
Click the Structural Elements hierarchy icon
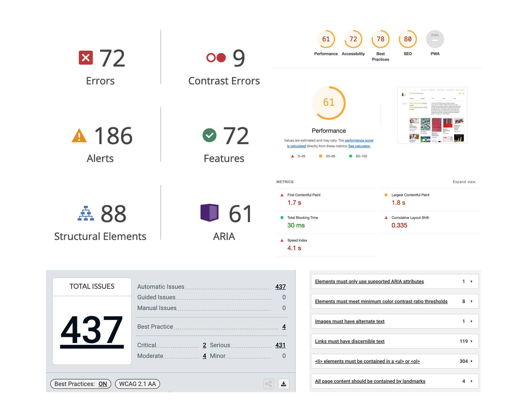86,213
